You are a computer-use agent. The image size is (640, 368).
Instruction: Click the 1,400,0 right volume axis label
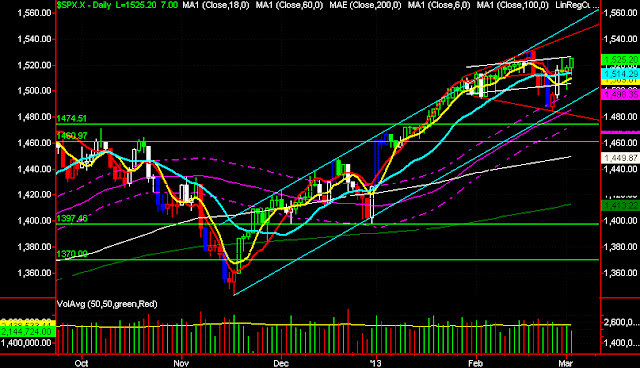622,343
